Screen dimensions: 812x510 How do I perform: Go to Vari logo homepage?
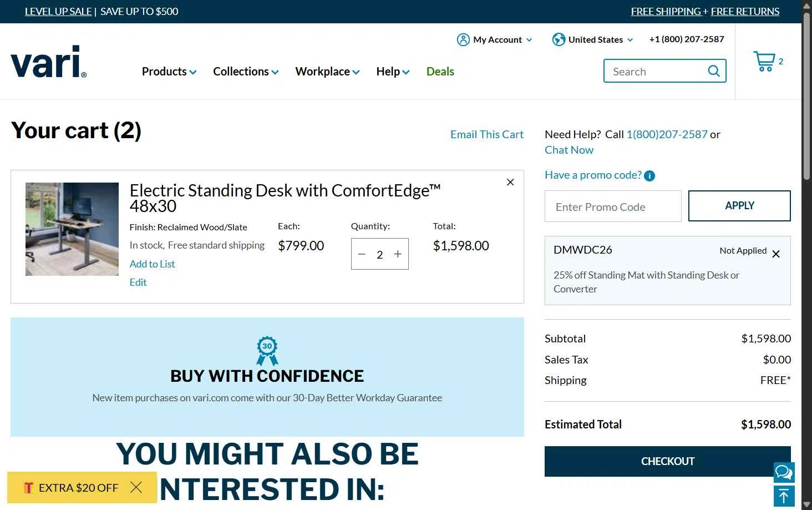48,62
